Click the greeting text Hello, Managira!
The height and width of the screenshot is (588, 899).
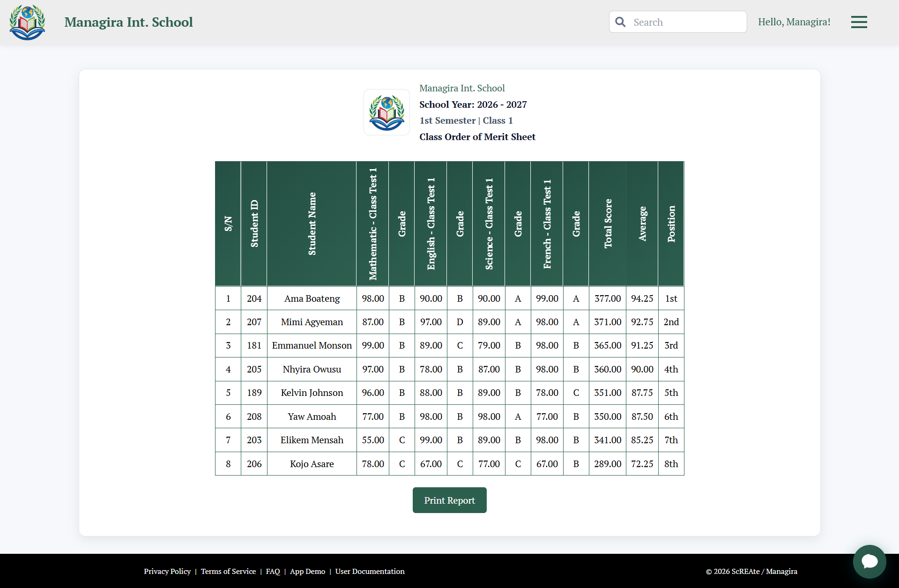click(x=794, y=22)
